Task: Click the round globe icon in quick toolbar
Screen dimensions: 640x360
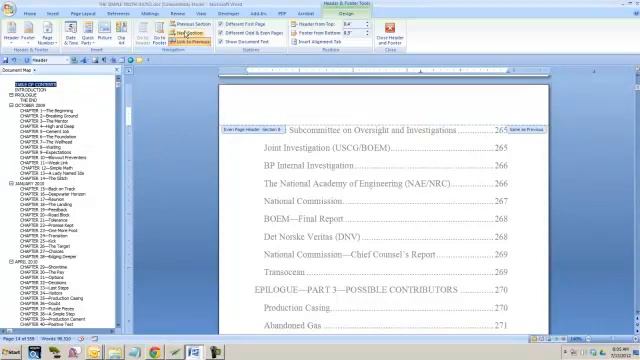Action: (131, 60)
